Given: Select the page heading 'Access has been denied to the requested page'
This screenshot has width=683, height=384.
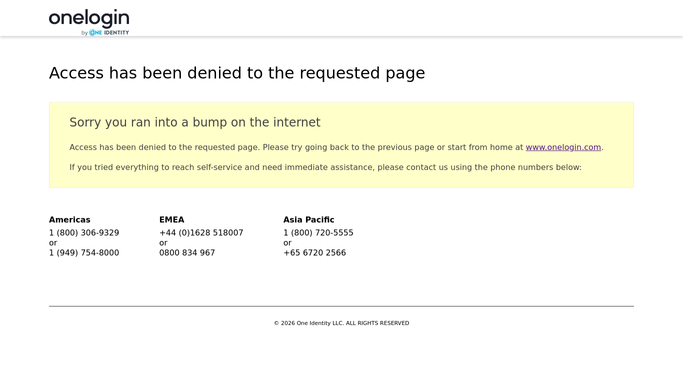Looking at the screenshot, I should (237, 73).
